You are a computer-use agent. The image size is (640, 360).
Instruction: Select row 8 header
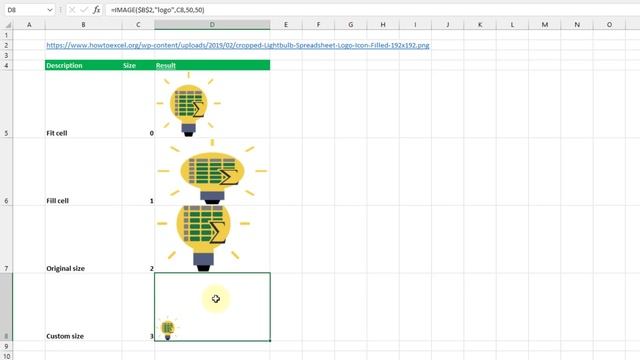[x=6, y=307]
